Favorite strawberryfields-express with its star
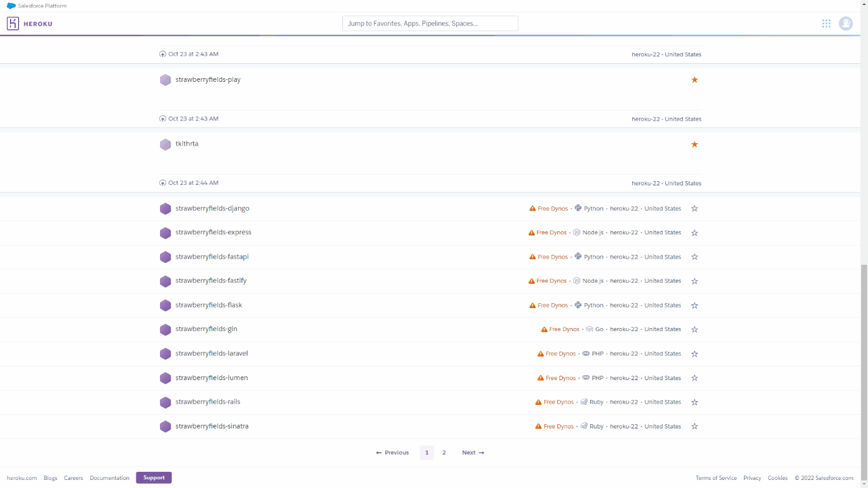 click(x=694, y=233)
